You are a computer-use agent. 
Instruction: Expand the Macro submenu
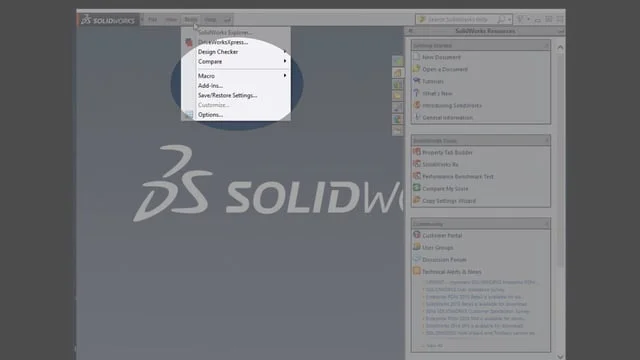click(236, 76)
